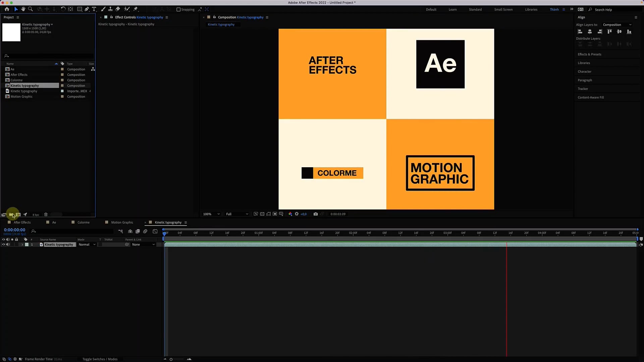644x362 pixels.
Task: Create a new composition from Project panel
Action: click(18, 215)
